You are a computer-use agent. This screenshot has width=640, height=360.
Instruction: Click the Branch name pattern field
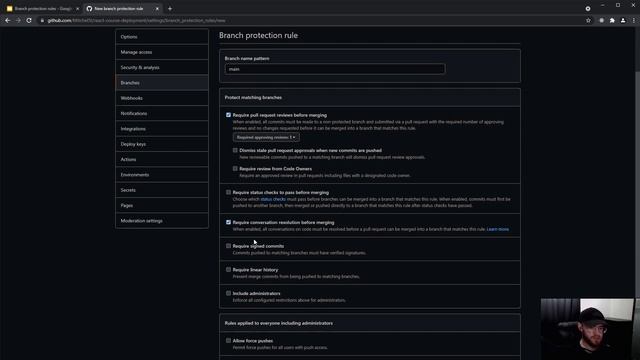[335, 69]
